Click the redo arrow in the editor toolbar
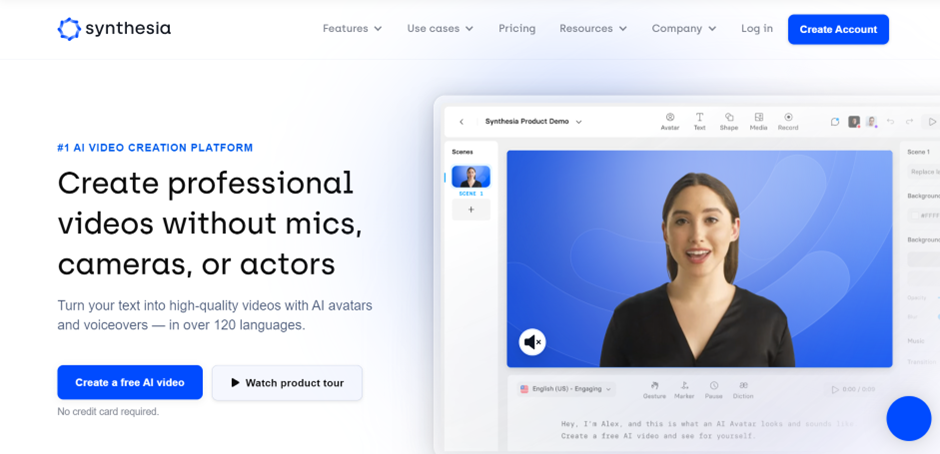 [909, 122]
